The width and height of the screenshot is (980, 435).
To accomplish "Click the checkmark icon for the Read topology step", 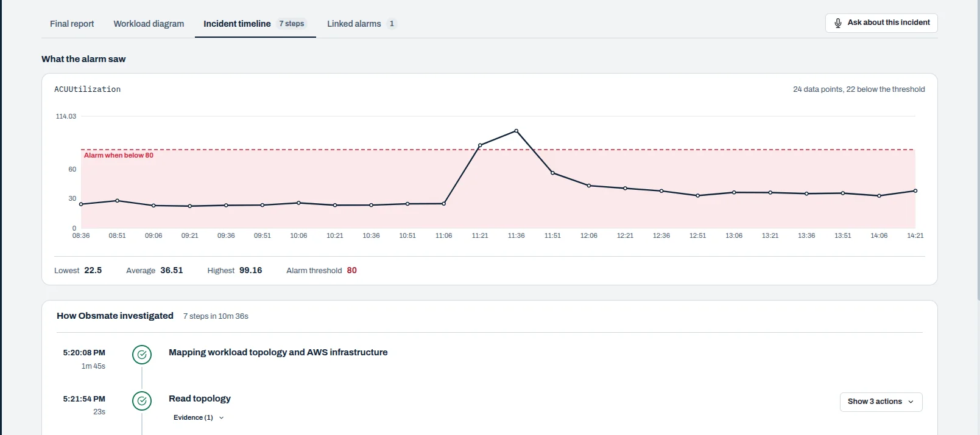I will click(142, 400).
